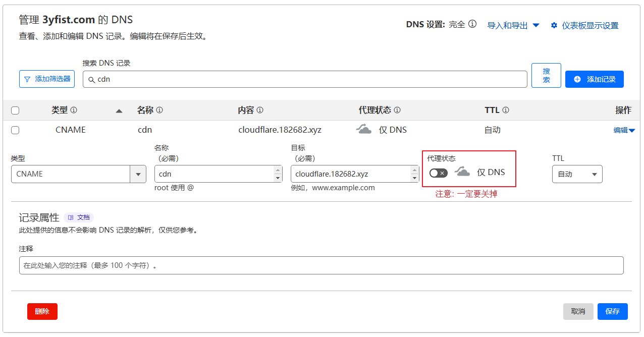Click the cloudflare.182682.xyz content cell
The image size is (644, 337).
point(280,130)
